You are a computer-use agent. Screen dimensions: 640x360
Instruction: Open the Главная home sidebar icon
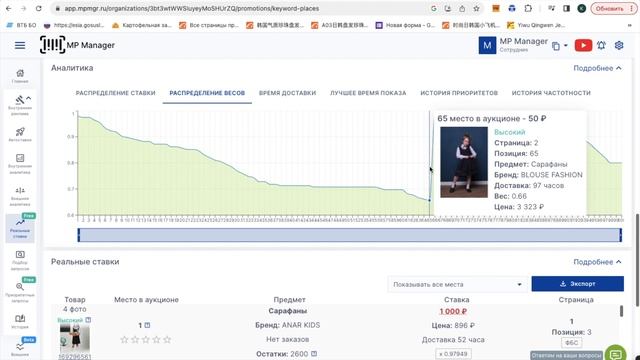[x=20, y=76]
